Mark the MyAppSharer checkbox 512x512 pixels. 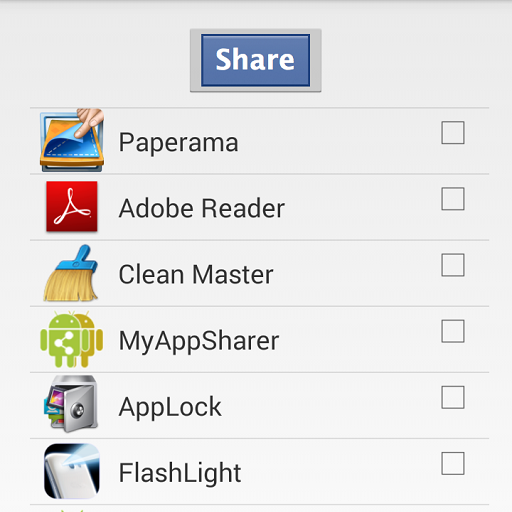453,331
